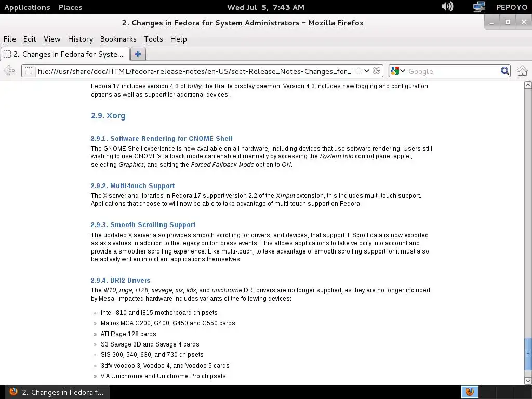Click the italic 'unichrome' driver name
This screenshot has width=532, height=399.
(x=227, y=290)
